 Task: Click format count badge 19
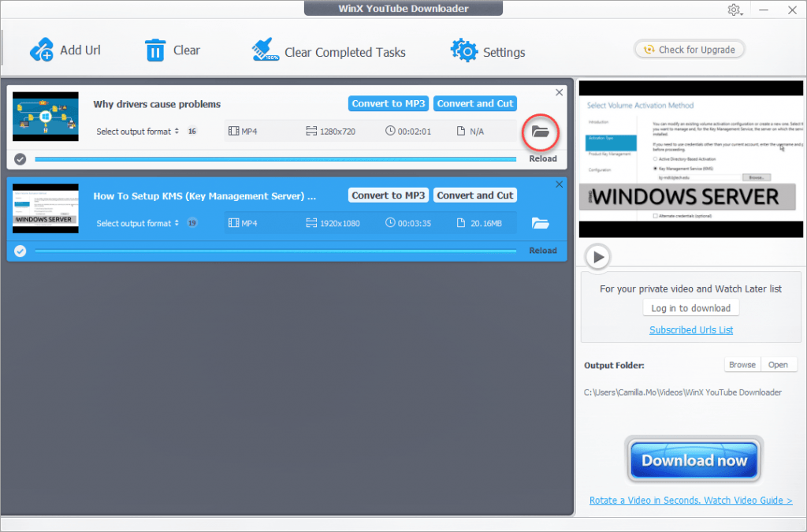tap(192, 223)
